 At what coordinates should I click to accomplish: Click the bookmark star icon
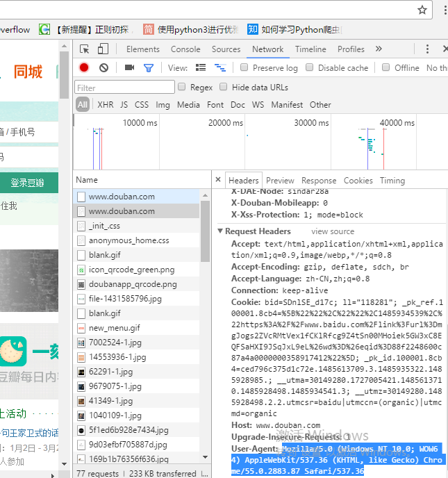tap(422, 10)
